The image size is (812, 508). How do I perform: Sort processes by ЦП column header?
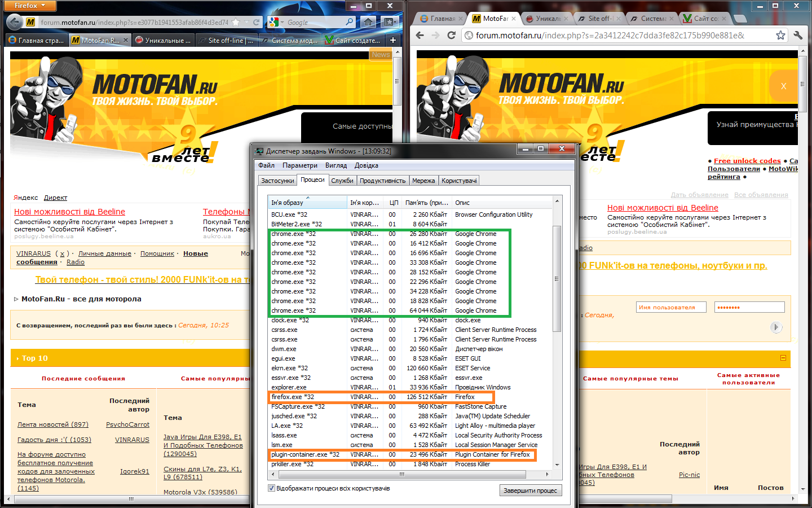tap(393, 203)
